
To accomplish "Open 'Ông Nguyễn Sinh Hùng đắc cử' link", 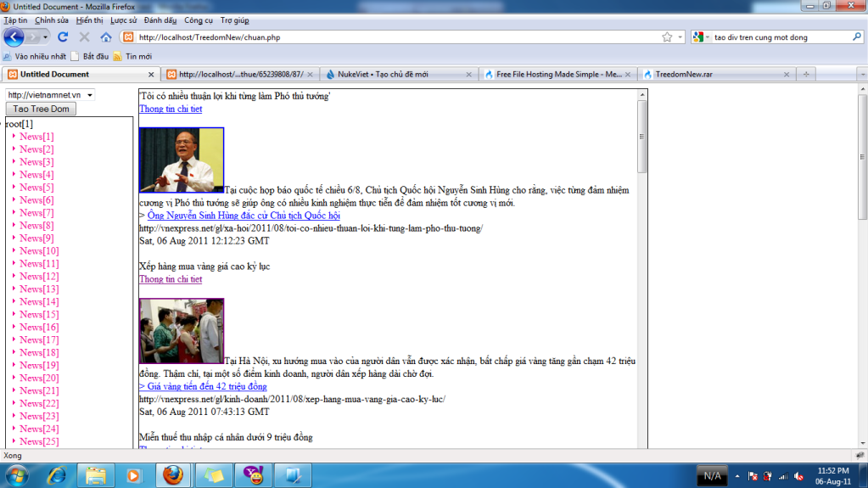I will click(244, 216).
